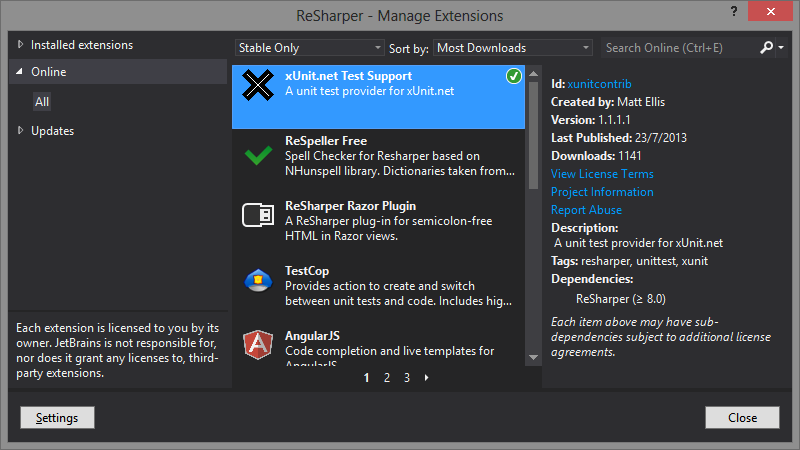Open the search options dropdown arrow
Viewport: 800px width, 450px height.
tap(781, 47)
